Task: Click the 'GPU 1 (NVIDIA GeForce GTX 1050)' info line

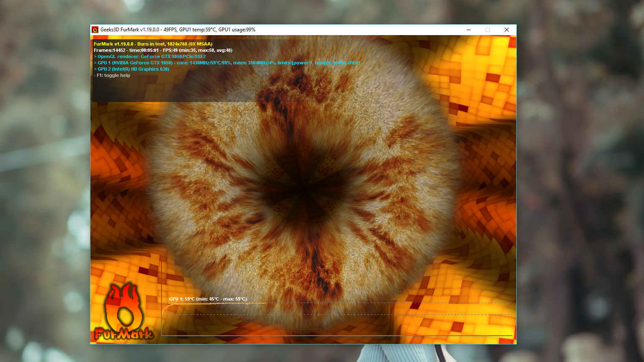Action: (227, 63)
